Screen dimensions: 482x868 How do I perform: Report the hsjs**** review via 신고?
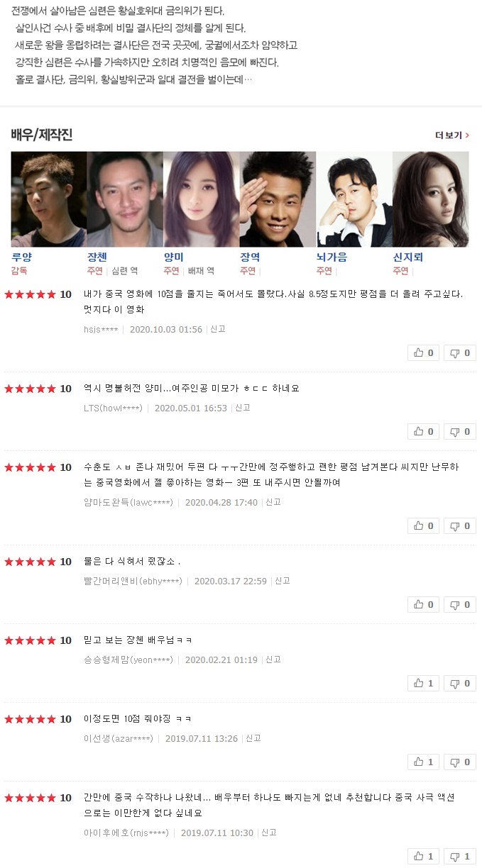click(218, 330)
